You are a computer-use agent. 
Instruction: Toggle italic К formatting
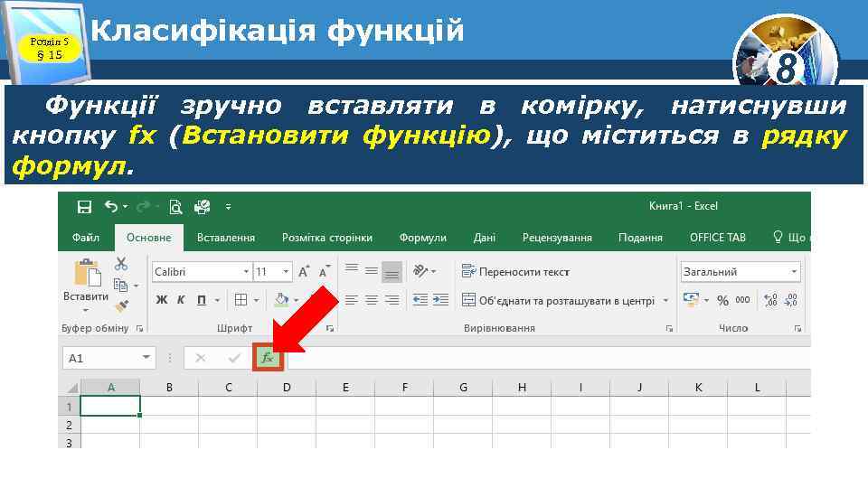click(181, 300)
